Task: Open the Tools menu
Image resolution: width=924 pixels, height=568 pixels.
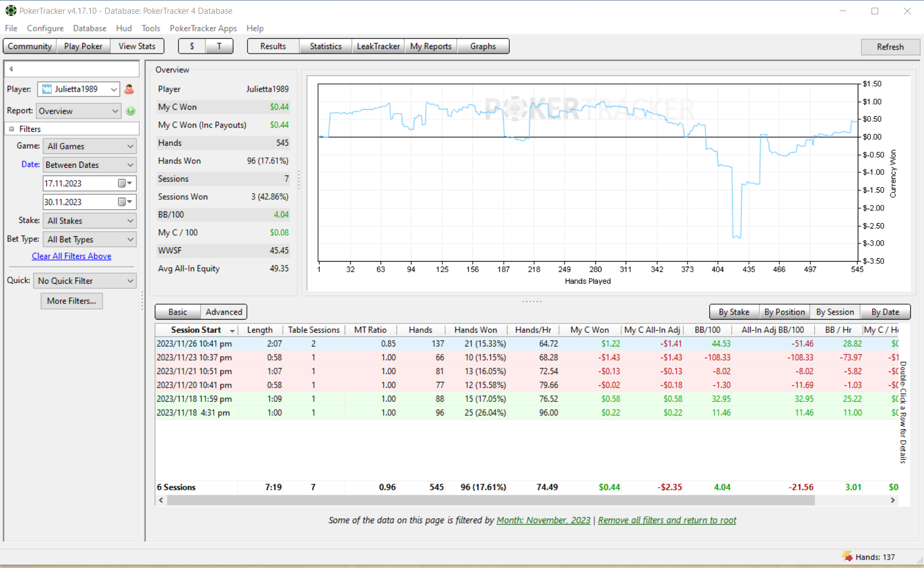Action: [x=151, y=28]
